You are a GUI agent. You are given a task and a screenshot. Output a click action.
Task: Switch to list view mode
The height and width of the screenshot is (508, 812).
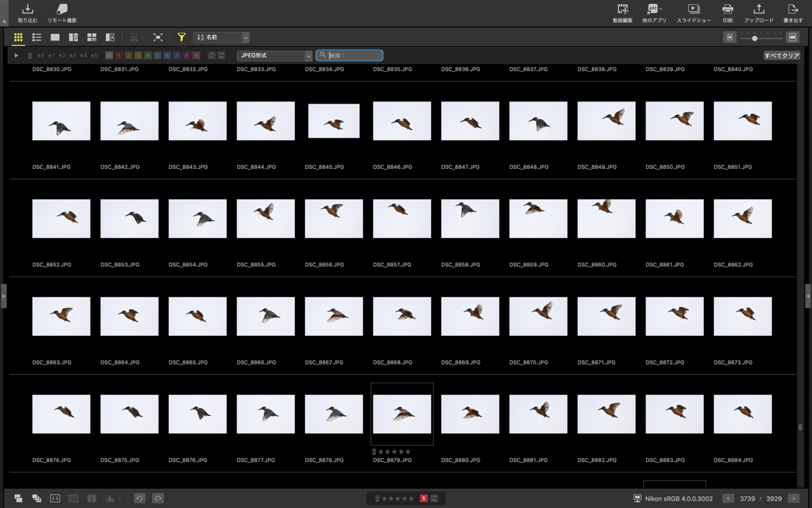click(x=37, y=37)
